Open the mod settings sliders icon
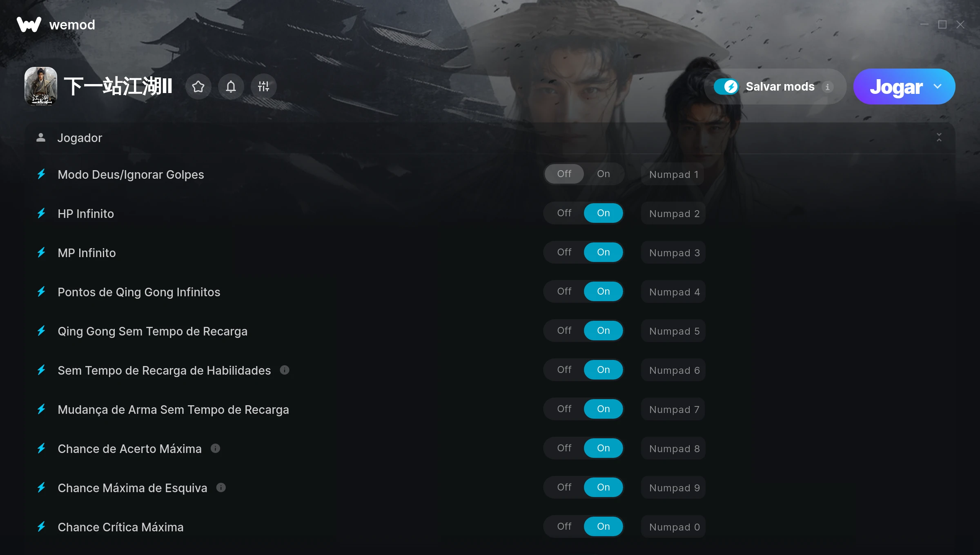 click(x=263, y=87)
